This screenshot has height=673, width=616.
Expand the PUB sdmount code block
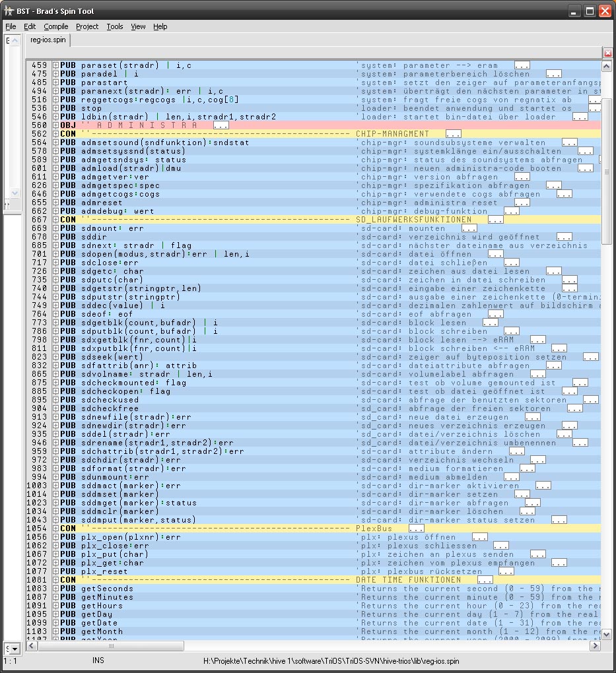[56, 228]
